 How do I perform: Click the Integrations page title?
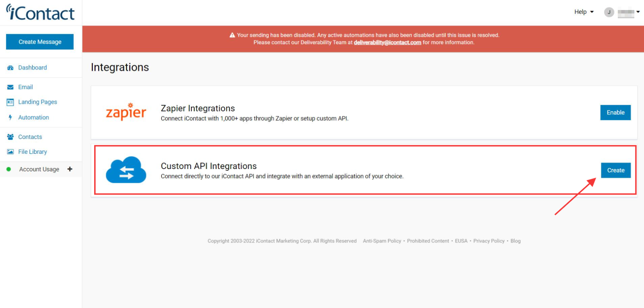(120, 67)
